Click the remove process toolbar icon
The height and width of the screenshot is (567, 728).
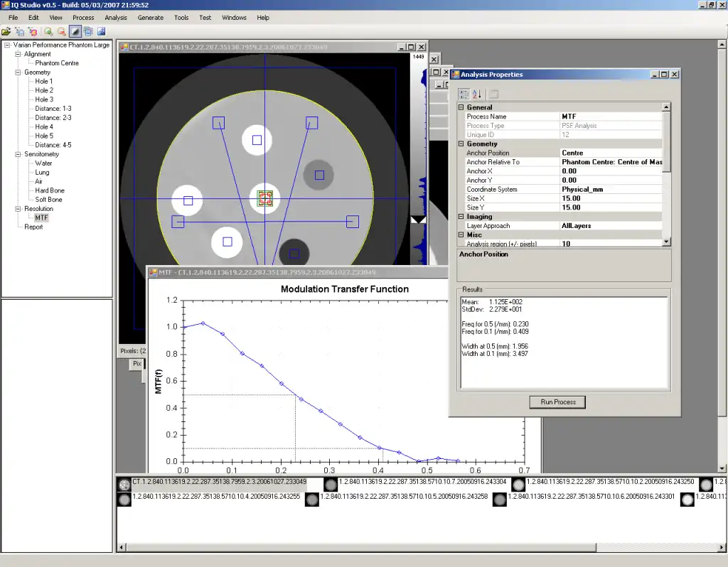coord(33,31)
